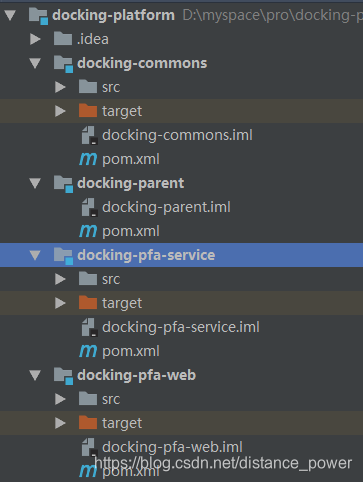Click the .idea folder icon
This screenshot has height=482, width=363.
[x=63, y=39]
